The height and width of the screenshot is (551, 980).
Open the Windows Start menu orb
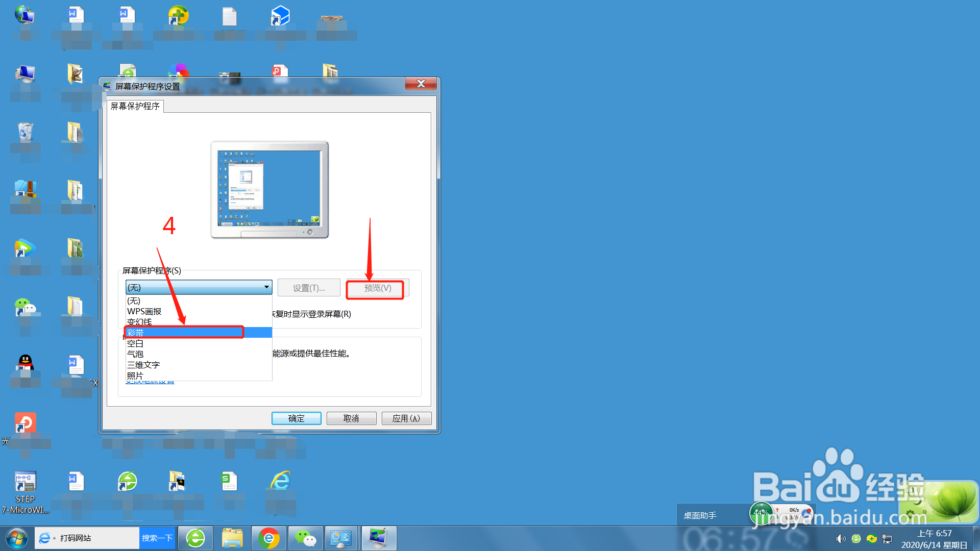17,538
